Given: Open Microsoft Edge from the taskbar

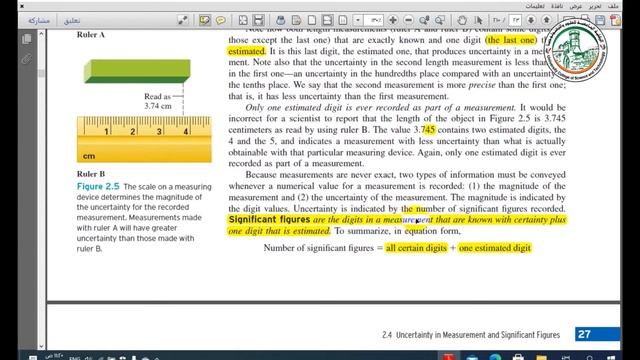Looking at the screenshot, I should click(495, 356).
